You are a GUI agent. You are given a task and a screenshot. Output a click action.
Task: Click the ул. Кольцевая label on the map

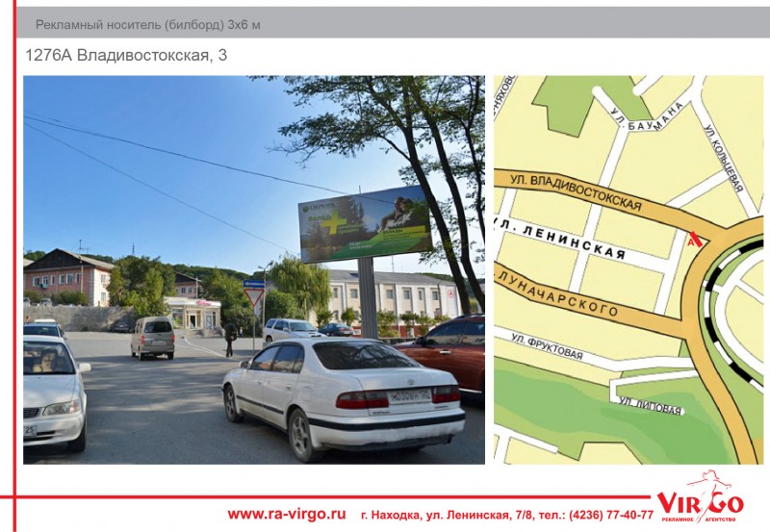tap(722, 157)
